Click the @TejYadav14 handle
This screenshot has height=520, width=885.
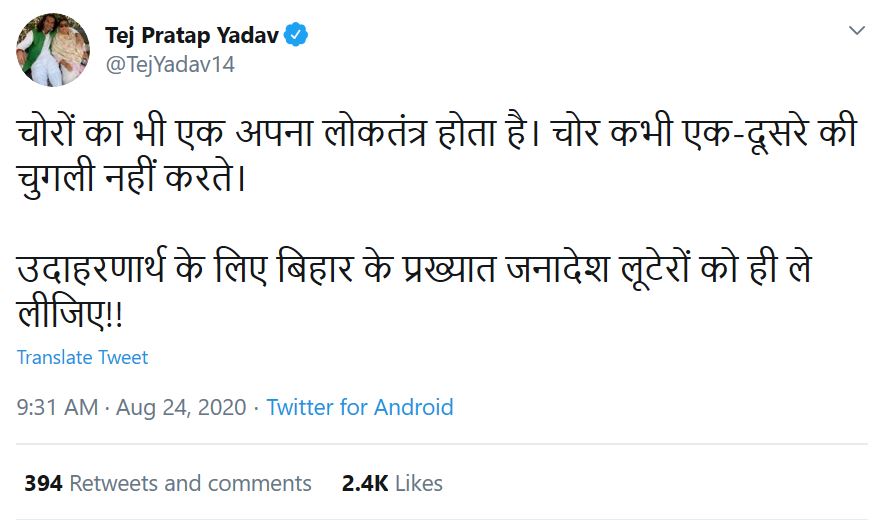pos(170,64)
